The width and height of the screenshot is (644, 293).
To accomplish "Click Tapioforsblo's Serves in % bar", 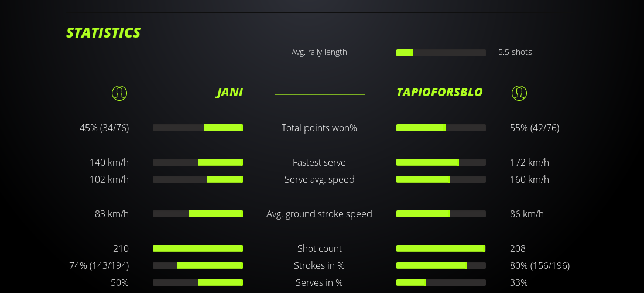I will click(x=441, y=282).
